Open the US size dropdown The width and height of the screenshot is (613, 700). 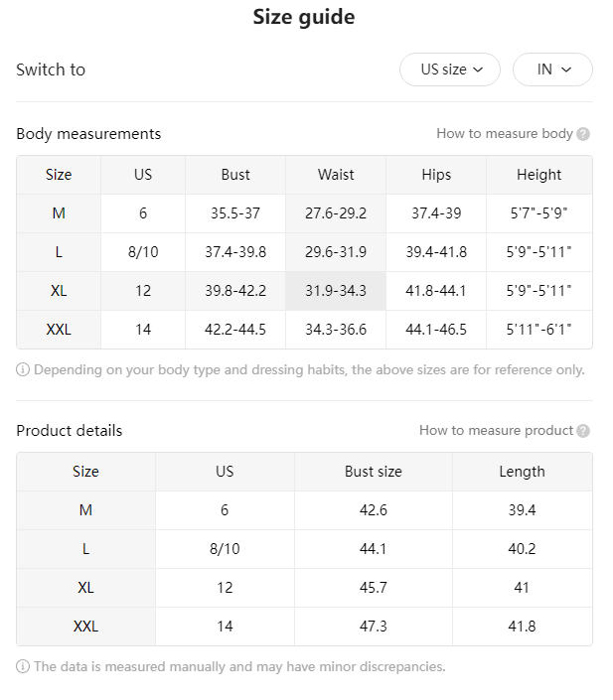click(x=449, y=70)
